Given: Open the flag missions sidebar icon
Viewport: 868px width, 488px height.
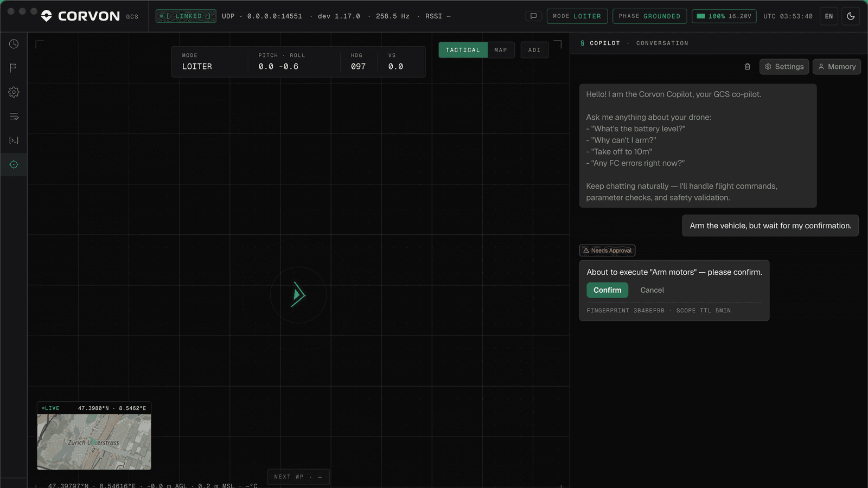Looking at the screenshot, I should click(14, 68).
